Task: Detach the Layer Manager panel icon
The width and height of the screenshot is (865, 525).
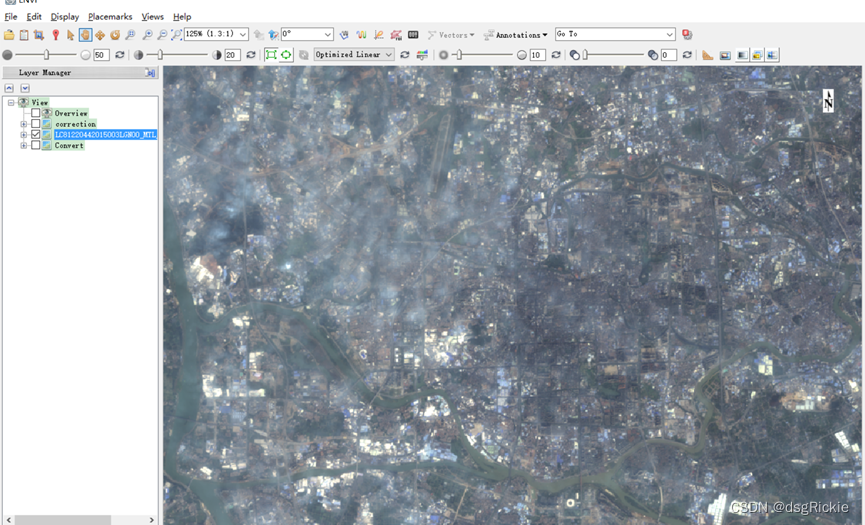Action: click(x=149, y=72)
